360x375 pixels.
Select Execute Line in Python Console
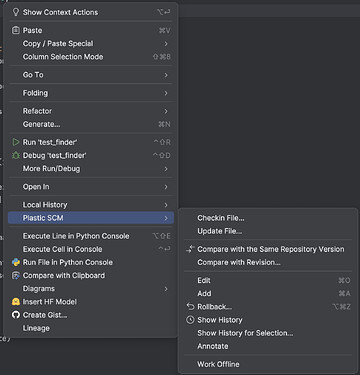pyautogui.click(x=91, y=236)
